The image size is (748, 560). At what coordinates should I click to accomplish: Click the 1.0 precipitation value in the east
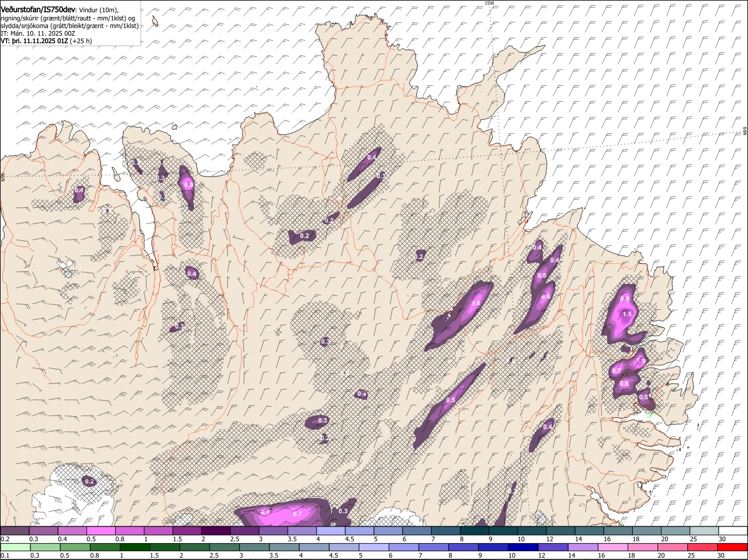point(640,361)
